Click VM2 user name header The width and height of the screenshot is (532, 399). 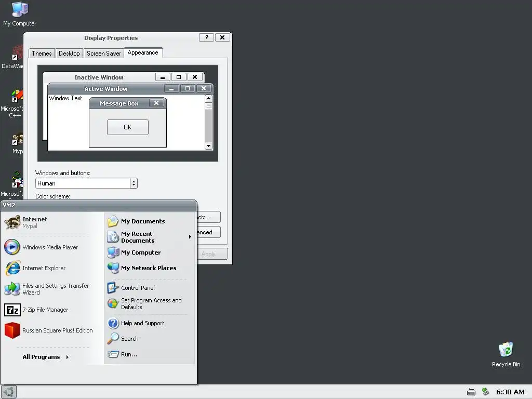9,205
